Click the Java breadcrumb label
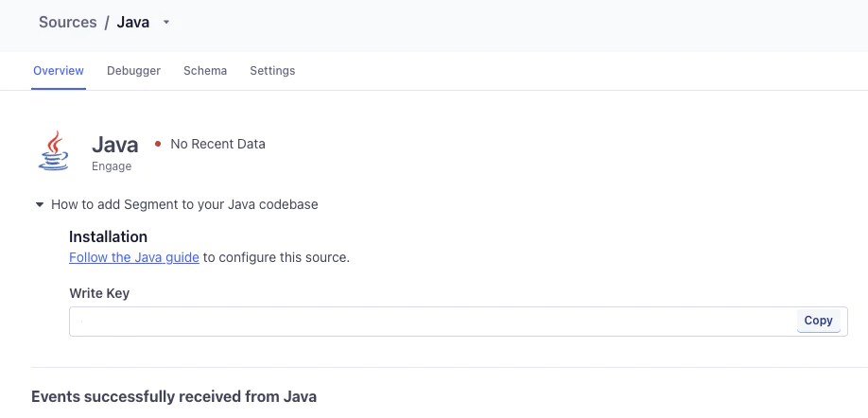This screenshot has height=418, width=868. tap(133, 22)
